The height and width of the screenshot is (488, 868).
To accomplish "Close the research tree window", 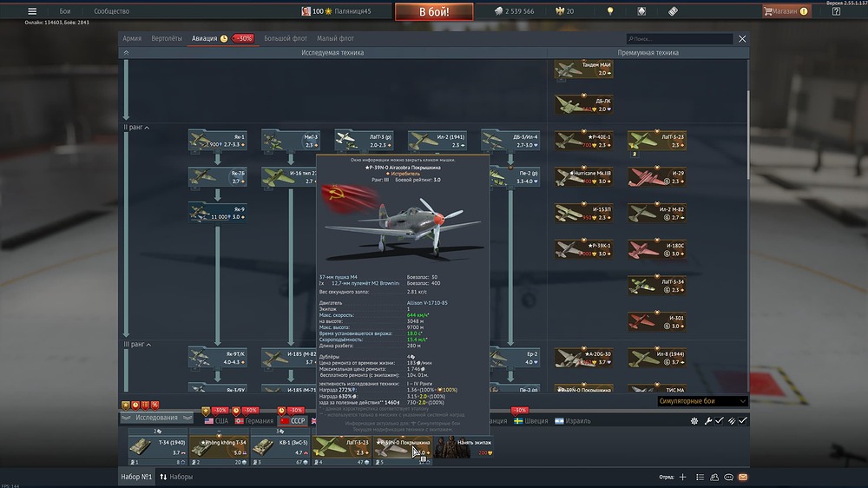I will click(742, 39).
